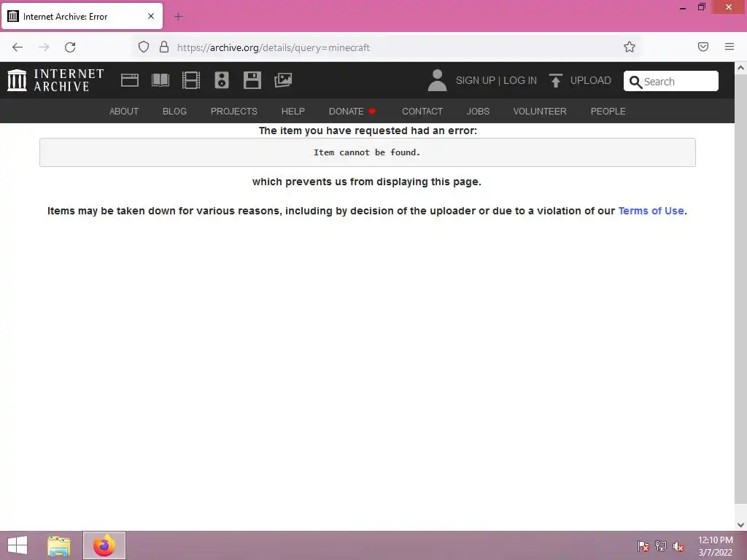Click Firefox taskbar icon
Screen dimensions: 747x560
tap(104, 545)
